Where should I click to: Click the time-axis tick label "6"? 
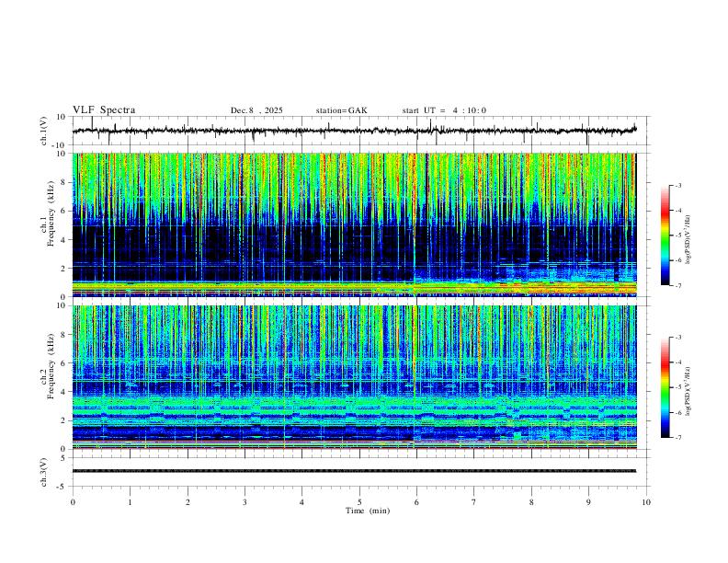tap(417, 502)
